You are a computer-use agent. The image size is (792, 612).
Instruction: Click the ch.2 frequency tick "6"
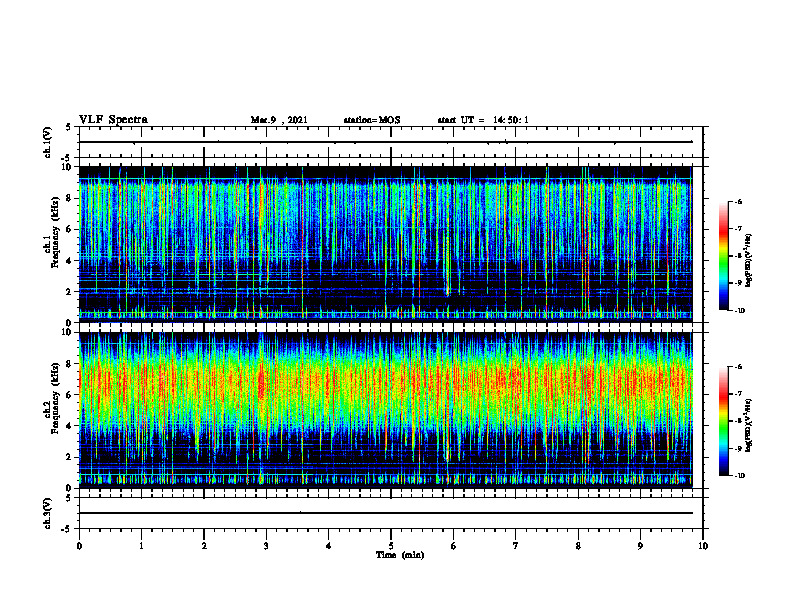pos(70,395)
